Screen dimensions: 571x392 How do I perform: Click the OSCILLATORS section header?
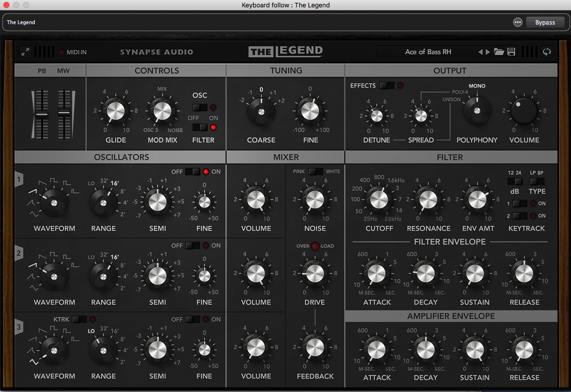(121, 158)
